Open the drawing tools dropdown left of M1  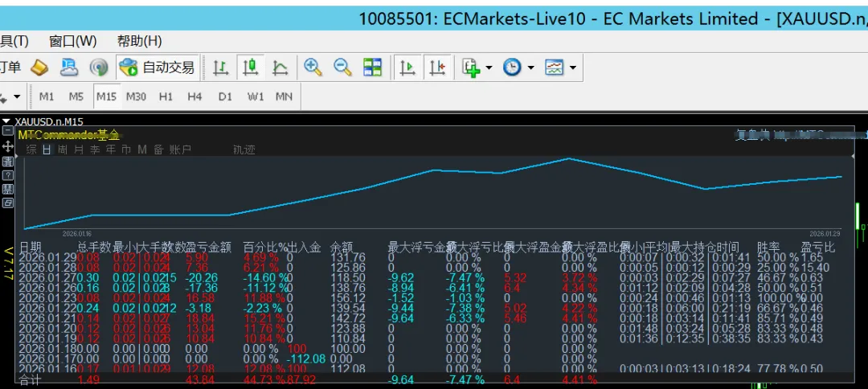pyautogui.click(x=17, y=96)
